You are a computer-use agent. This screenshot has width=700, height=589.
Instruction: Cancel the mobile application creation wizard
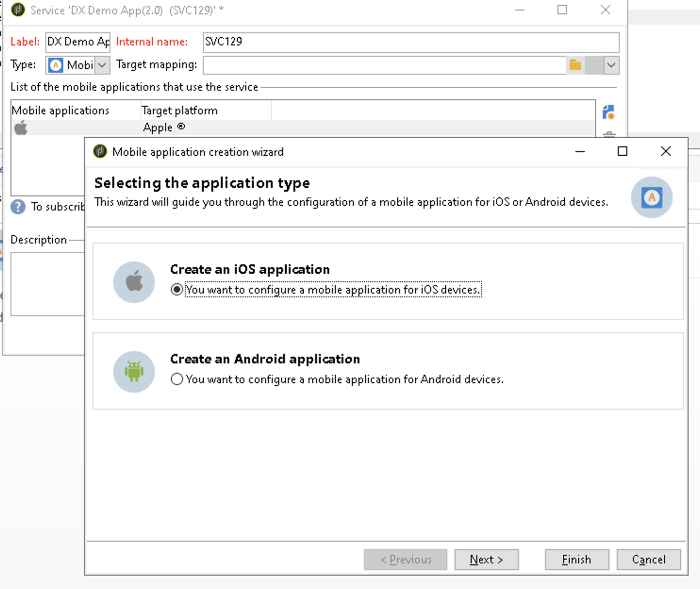tap(649, 559)
